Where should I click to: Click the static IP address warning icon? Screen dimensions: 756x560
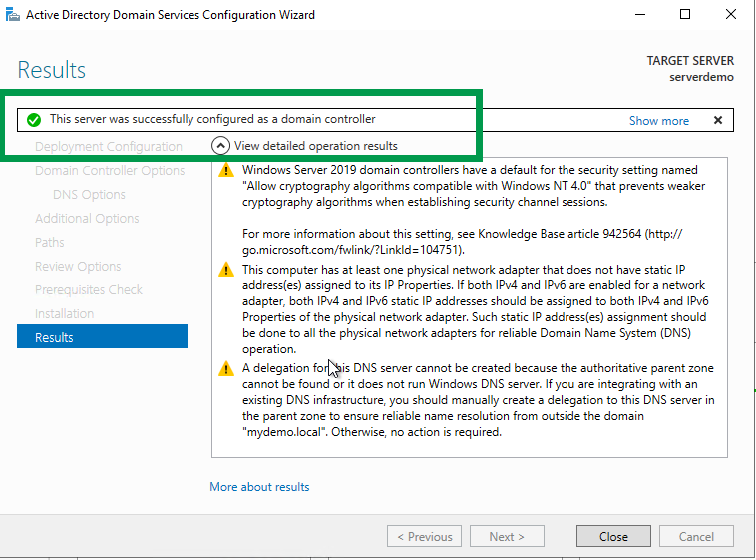click(x=226, y=271)
